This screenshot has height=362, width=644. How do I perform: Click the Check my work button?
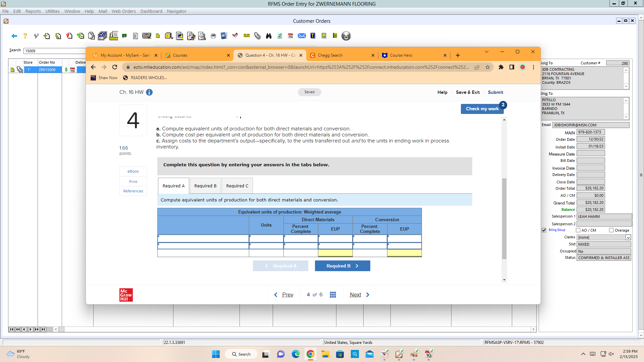[482, 109]
